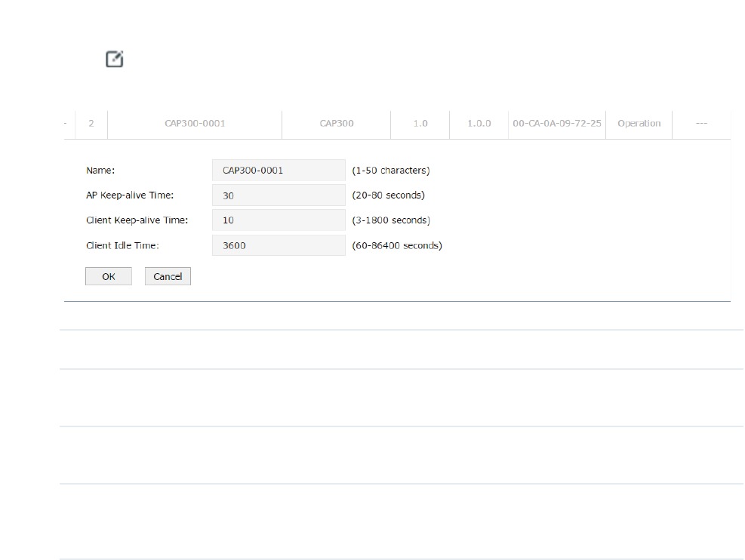This screenshot has height=560, width=745.
Task: Click the MAC address 00-CA-0A-09-72-25
Action: coord(557,124)
